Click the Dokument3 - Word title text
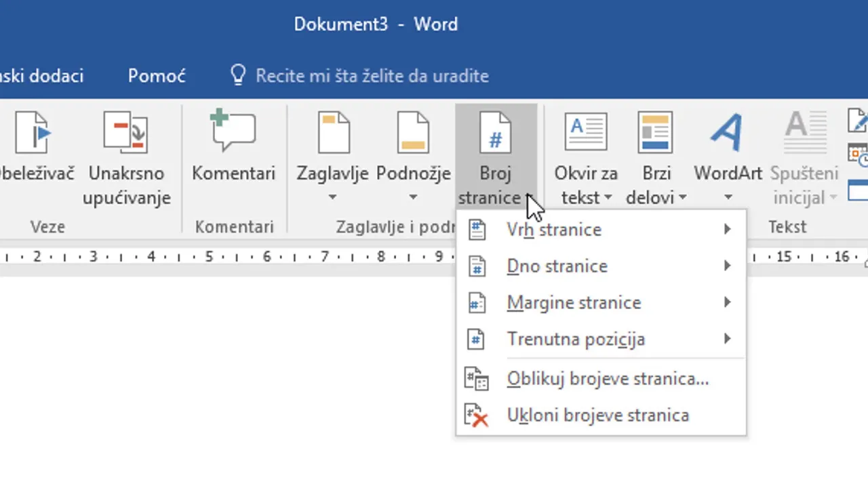The width and height of the screenshot is (868, 488). (376, 24)
